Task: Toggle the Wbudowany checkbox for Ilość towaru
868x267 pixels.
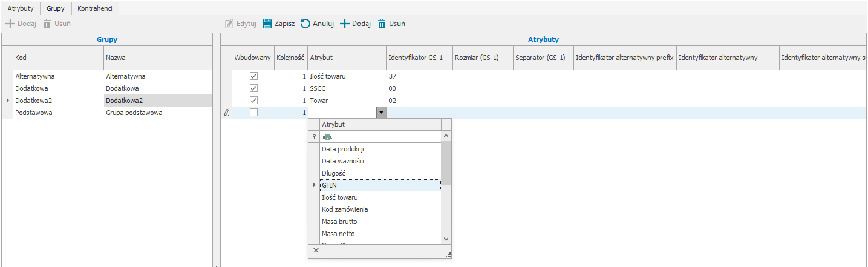Action: coord(254,76)
